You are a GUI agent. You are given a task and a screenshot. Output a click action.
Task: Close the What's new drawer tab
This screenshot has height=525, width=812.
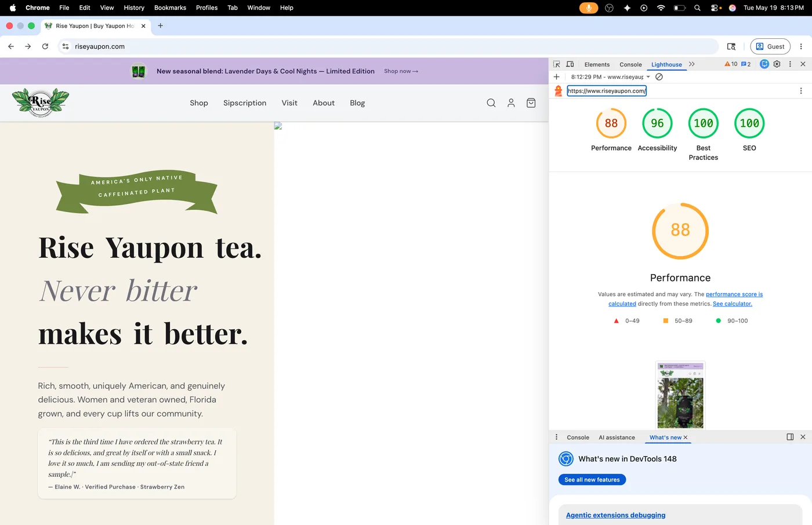pyautogui.click(x=686, y=437)
